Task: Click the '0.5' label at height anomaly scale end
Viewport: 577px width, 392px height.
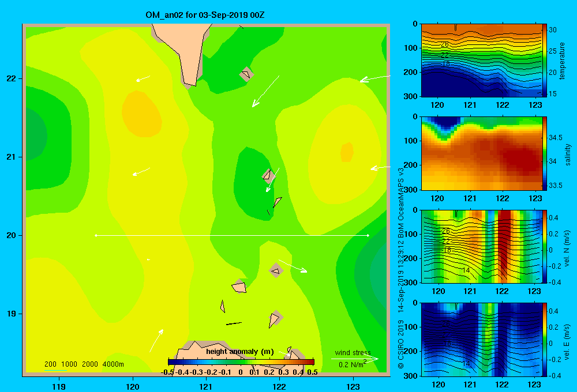Action: click(312, 372)
